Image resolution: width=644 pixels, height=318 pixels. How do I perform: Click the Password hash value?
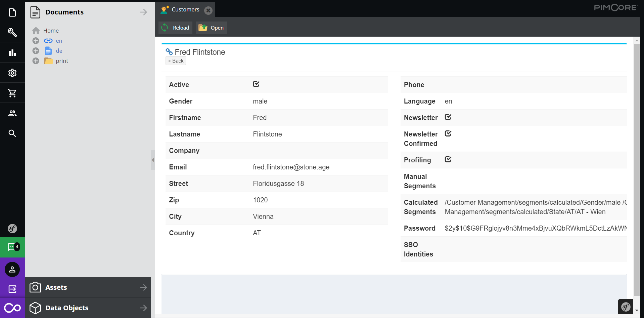(x=536, y=228)
